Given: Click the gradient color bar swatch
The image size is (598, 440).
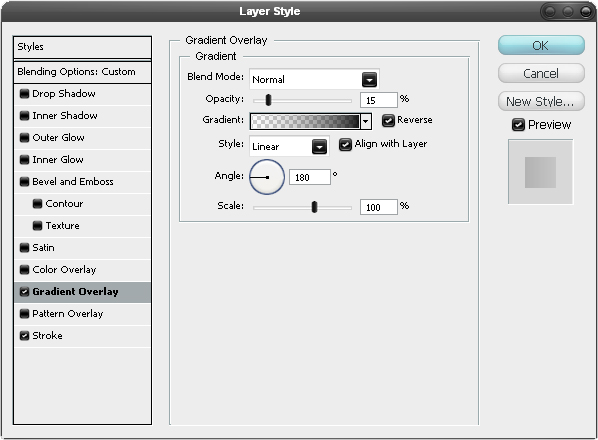Looking at the screenshot, I should point(305,121).
